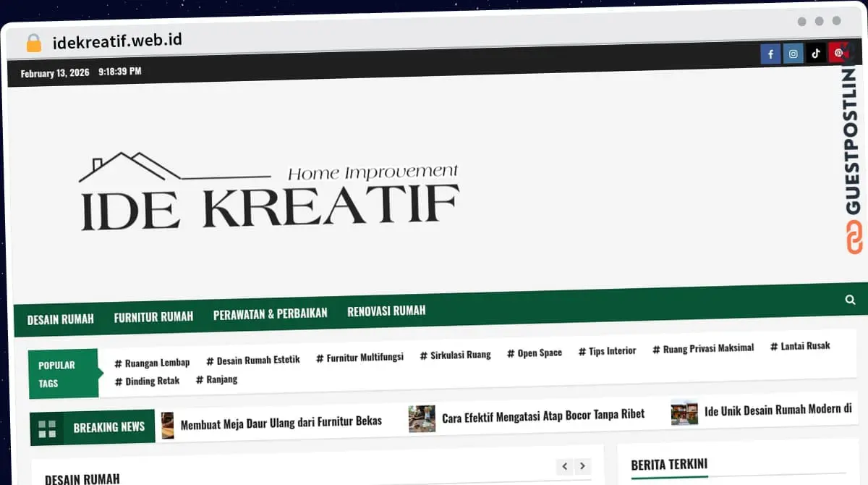868x485 pixels.
Task: Go to next slide in Desain Rumah
Action: 582,466
